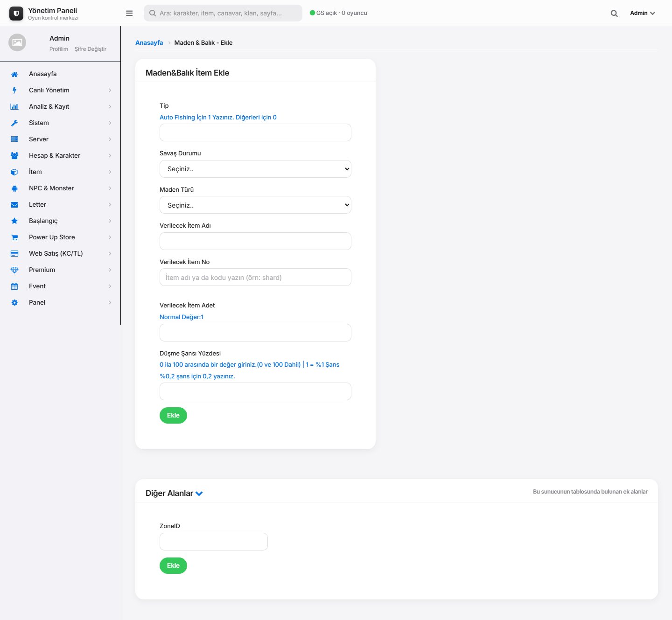
Task: Click the Canlı Yönetim lightning icon
Action: coord(14,91)
